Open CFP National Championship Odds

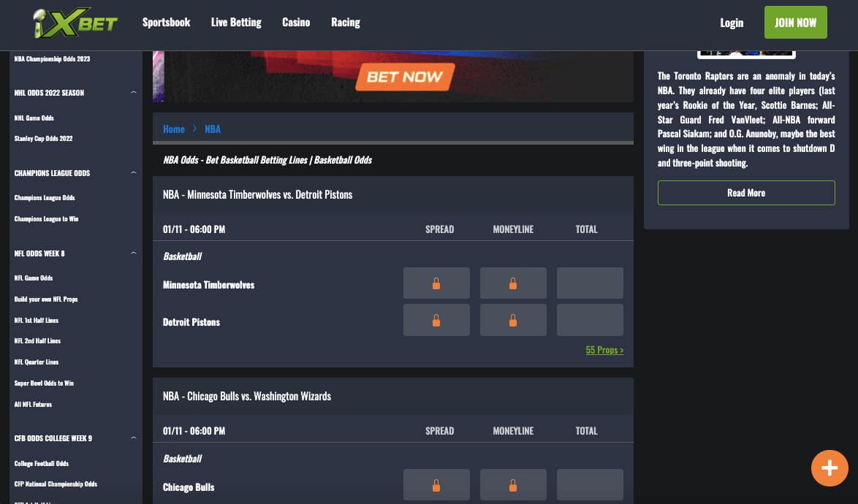pyautogui.click(x=56, y=484)
